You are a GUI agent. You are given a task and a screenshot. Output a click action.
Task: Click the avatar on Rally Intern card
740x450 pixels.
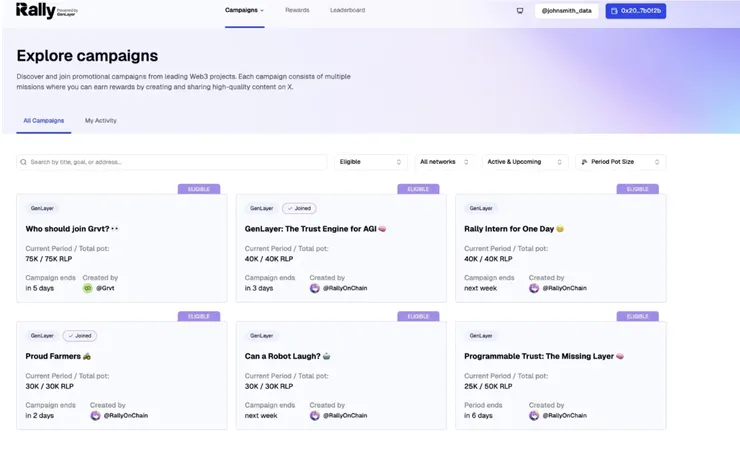click(x=534, y=288)
